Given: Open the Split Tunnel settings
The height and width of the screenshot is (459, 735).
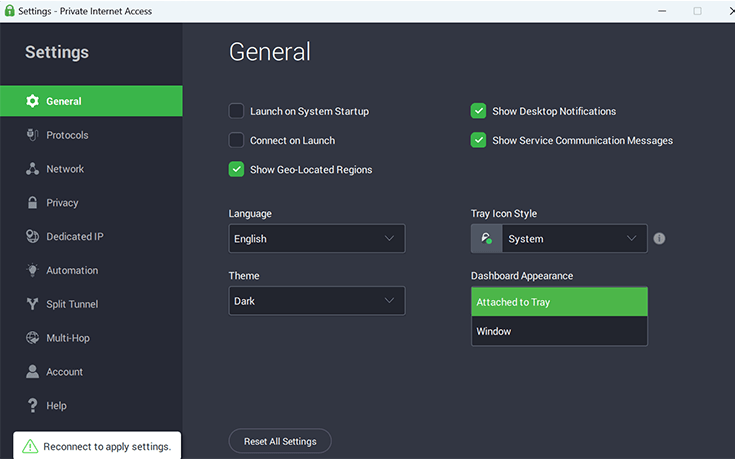Looking at the screenshot, I should (x=91, y=304).
